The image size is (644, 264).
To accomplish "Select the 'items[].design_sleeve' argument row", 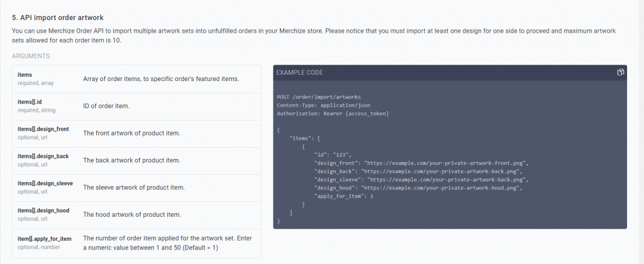I will (x=136, y=188).
